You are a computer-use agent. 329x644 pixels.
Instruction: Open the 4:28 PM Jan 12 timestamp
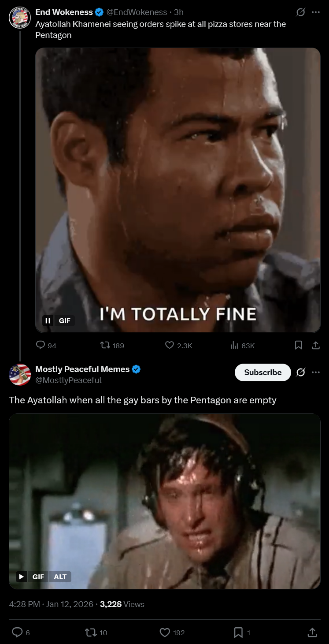[52, 604]
